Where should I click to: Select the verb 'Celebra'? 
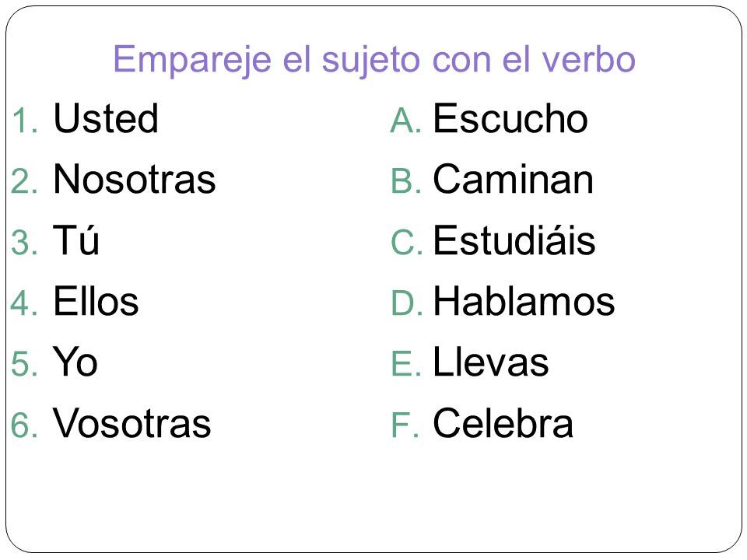(x=503, y=423)
